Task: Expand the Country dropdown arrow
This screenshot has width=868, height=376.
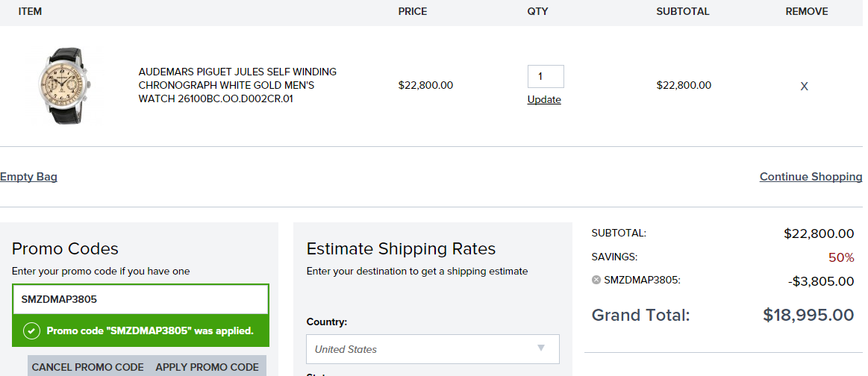Action: click(x=541, y=348)
